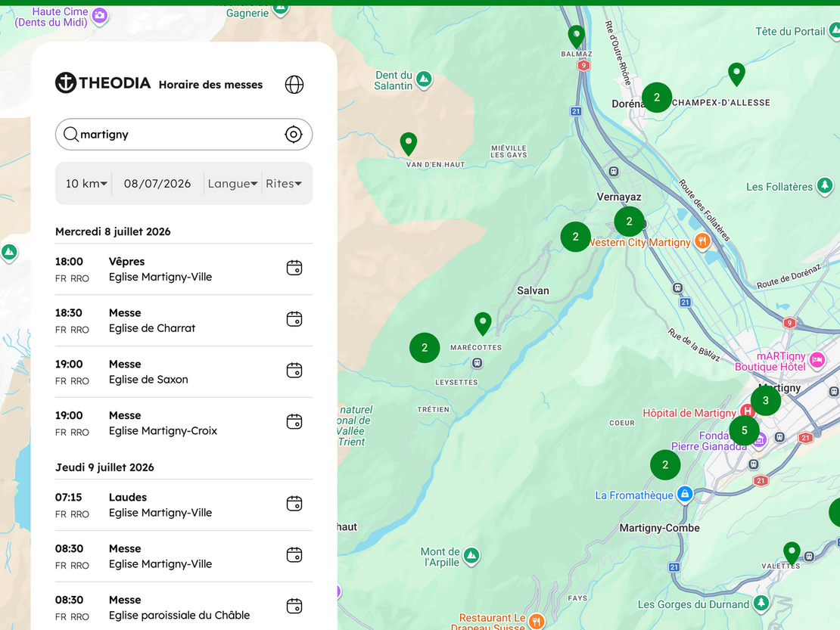Viewport: 840px width, 630px height.
Task: Add Martigny-Croix mass to calendar
Action: (294, 422)
